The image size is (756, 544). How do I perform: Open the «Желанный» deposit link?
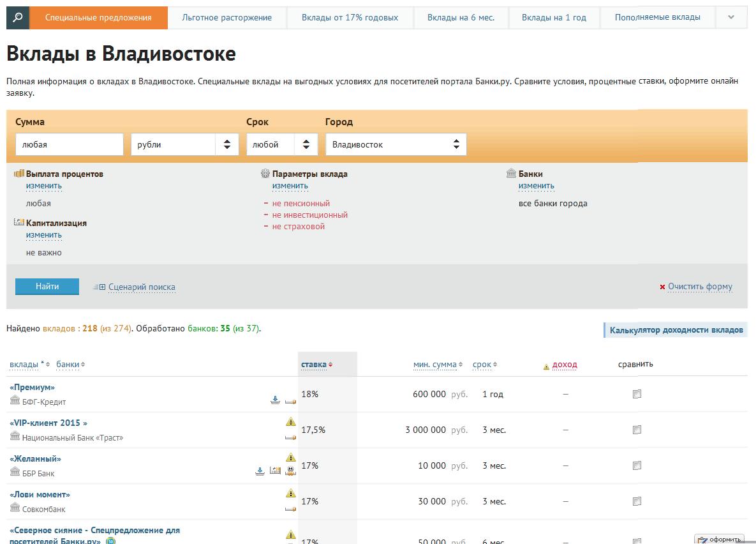pyautogui.click(x=36, y=458)
